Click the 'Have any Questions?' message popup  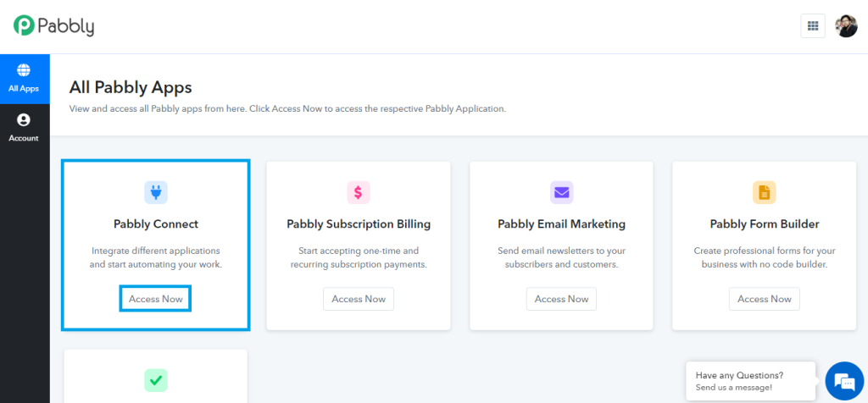pyautogui.click(x=751, y=381)
